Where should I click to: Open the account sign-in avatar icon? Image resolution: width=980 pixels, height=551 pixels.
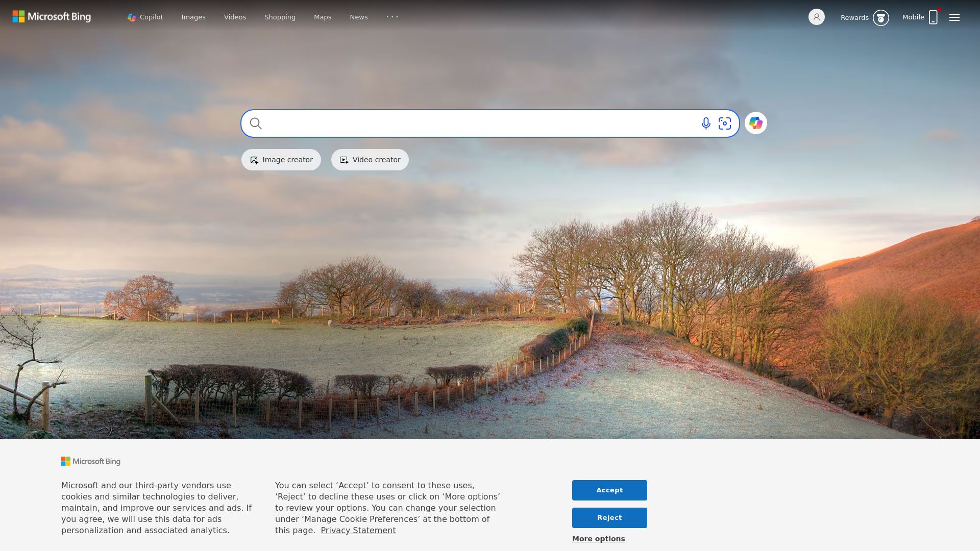click(817, 17)
